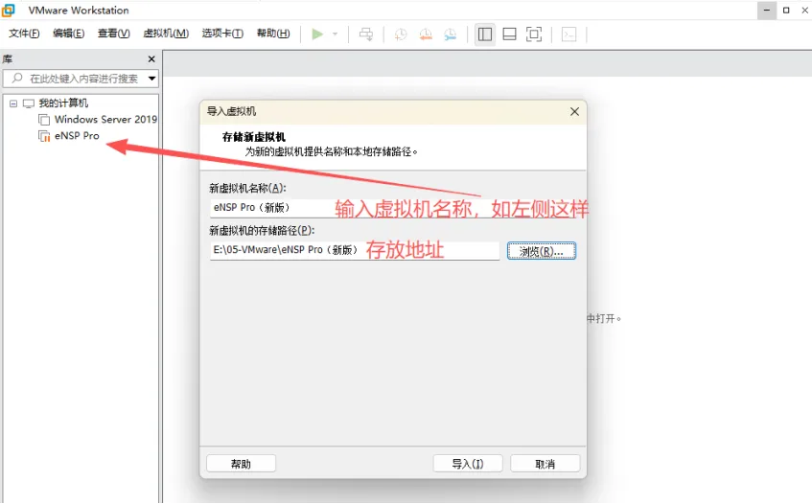Image resolution: width=812 pixels, height=504 pixels.
Task: Open the power options dropdown arrow
Action: click(x=335, y=34)
